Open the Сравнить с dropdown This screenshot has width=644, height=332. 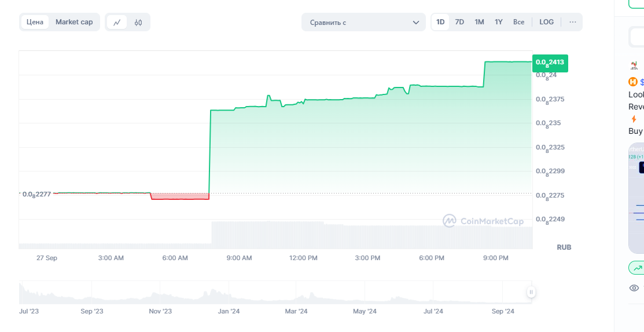click(363, 23)
